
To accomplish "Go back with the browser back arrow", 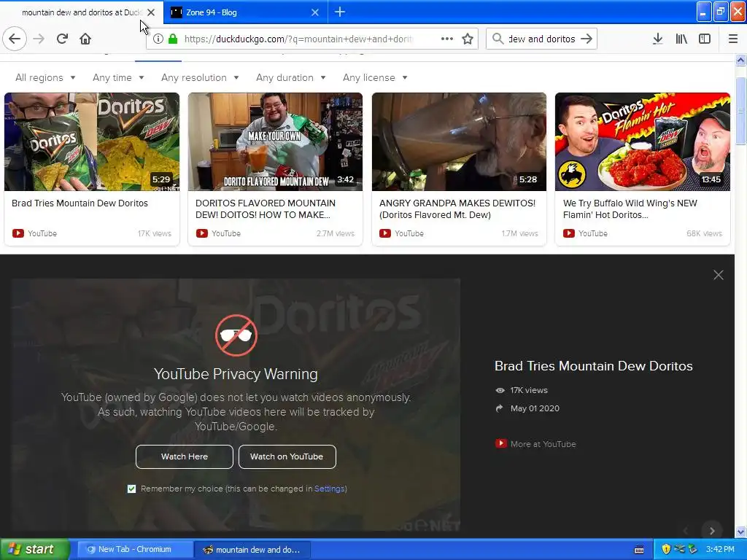I will 15,39.
